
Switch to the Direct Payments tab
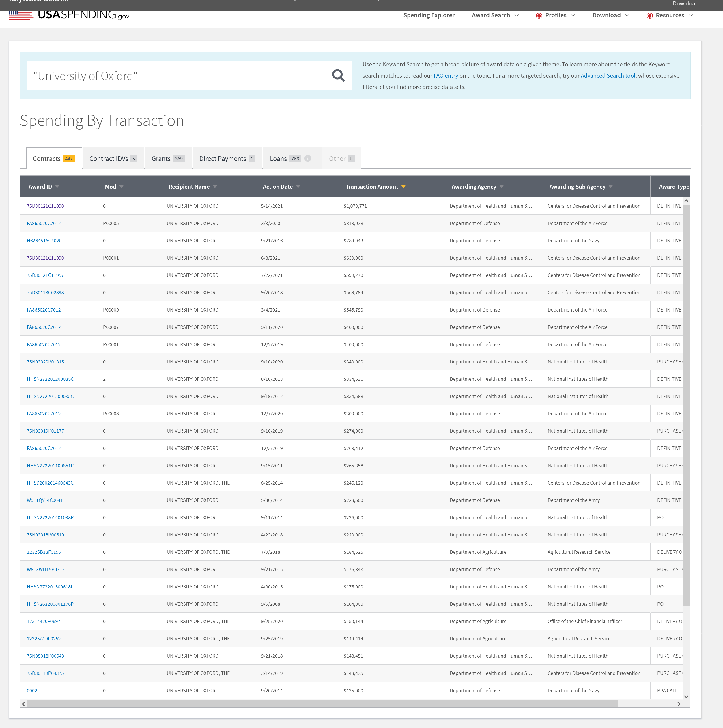(x=227, y=159)
